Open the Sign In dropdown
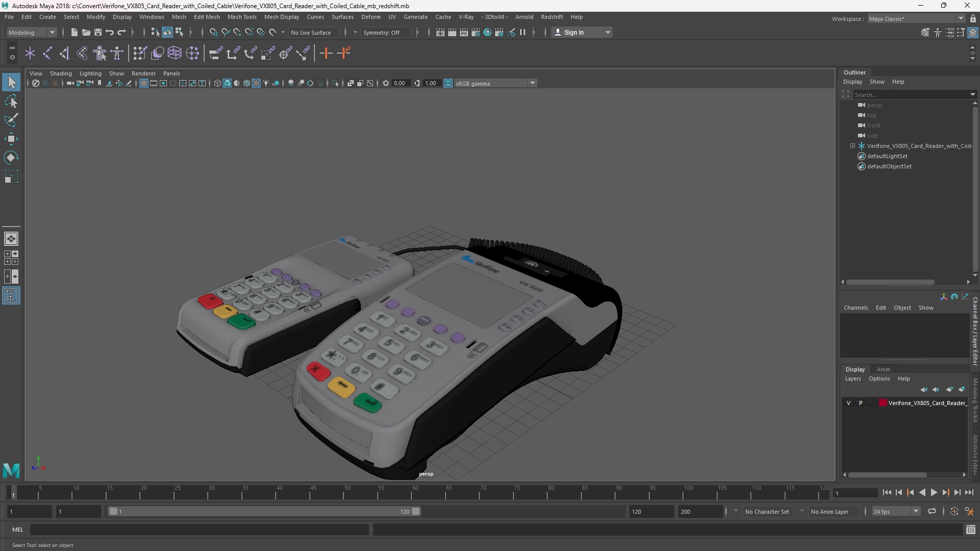Viewport: 980px width, 551px height. (x=582, y=32)
